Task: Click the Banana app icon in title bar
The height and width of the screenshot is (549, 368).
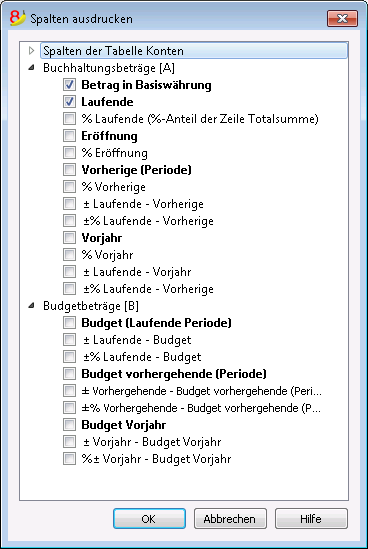Action: point(18,18)
